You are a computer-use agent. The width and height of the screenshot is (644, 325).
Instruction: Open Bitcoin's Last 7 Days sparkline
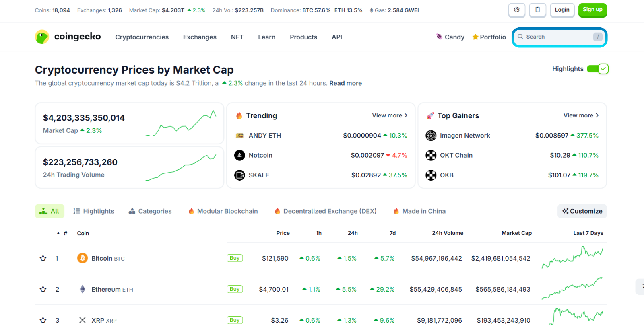point(572,258)
